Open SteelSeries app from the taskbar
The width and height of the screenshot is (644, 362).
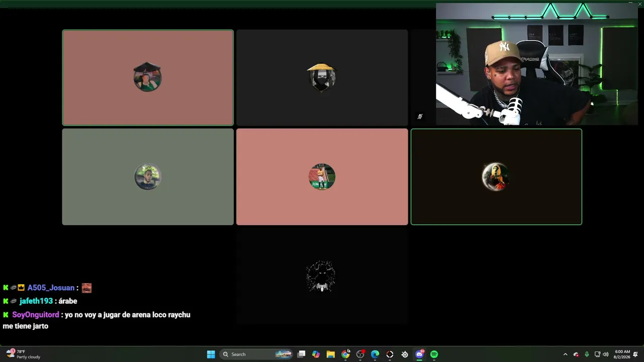click(405, 354)
